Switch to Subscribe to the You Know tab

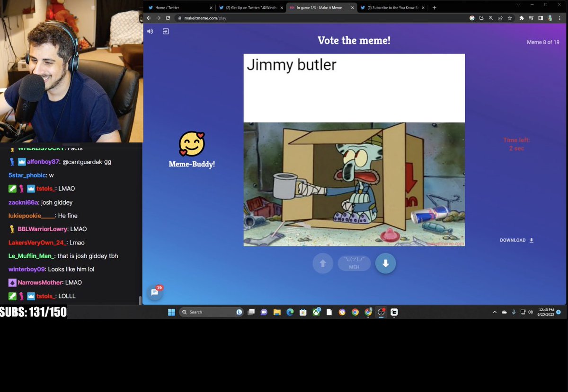(x=391, y=8)
